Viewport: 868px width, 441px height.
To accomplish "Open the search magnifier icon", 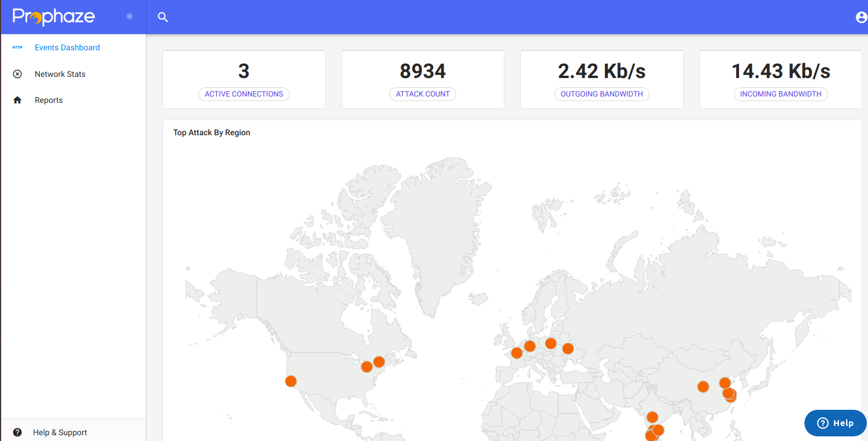I will coord(163,17).
